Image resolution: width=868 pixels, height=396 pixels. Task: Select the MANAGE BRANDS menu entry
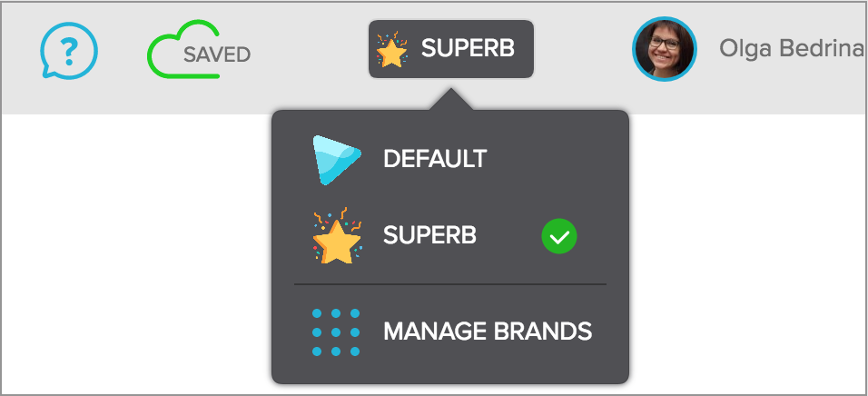coord(450,332)
